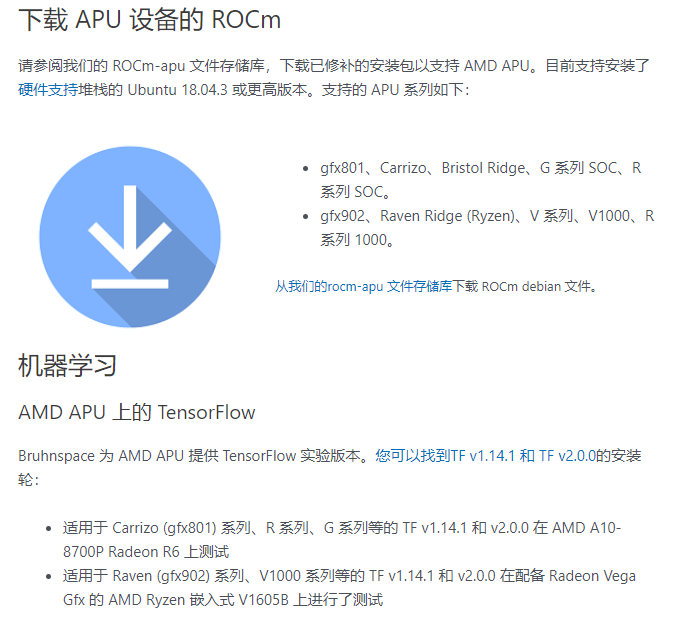Click the Bristol Ridge text
678x620 pixels.
[x=483, y=168]
